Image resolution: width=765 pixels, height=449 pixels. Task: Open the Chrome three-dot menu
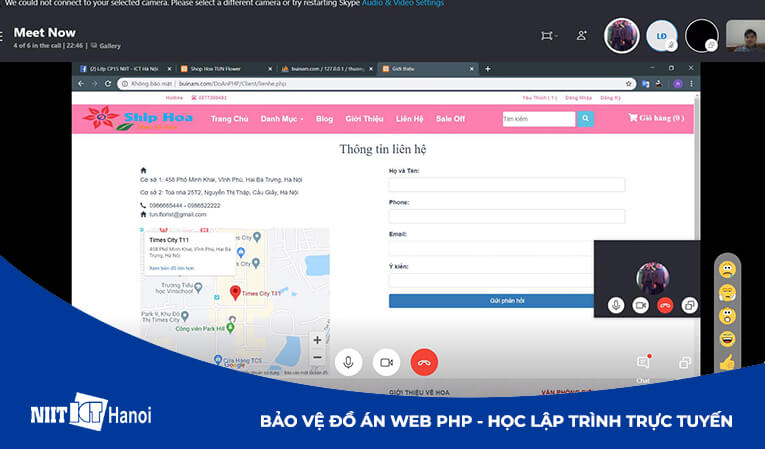[x=691, y=84]
